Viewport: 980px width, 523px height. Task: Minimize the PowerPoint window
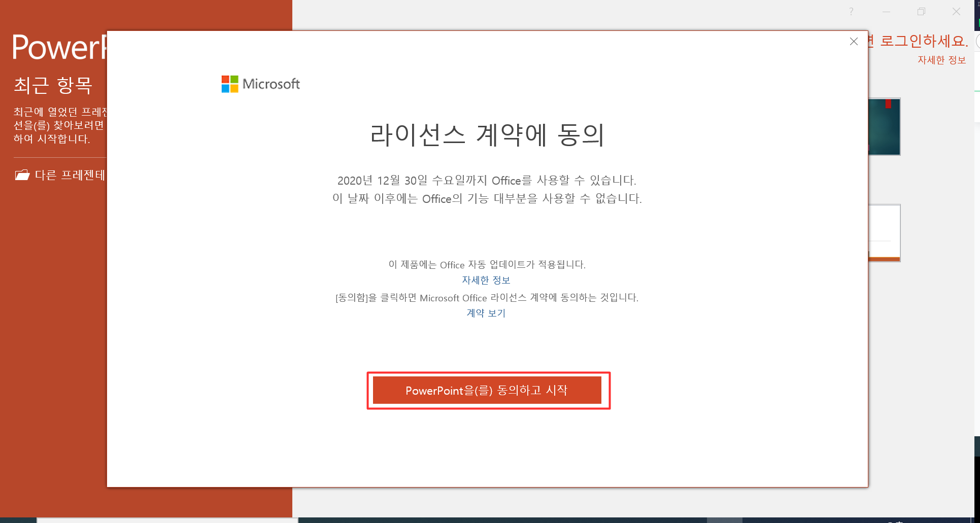886,12
